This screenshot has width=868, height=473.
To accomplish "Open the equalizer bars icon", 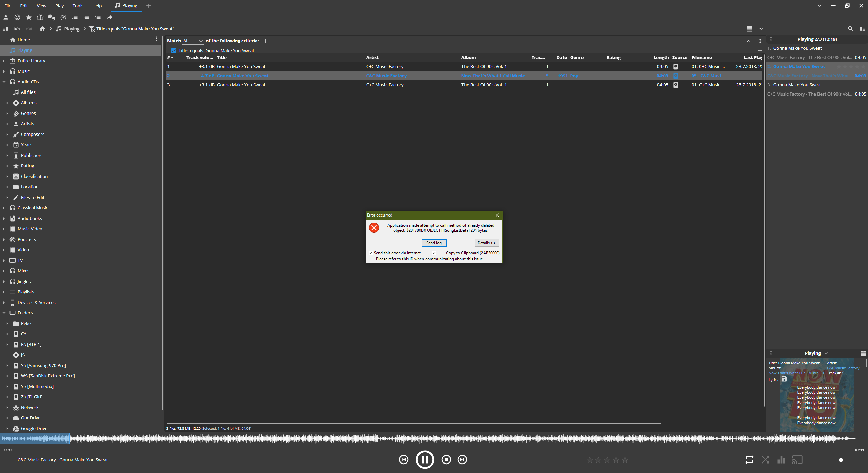I will click(781, 460).
